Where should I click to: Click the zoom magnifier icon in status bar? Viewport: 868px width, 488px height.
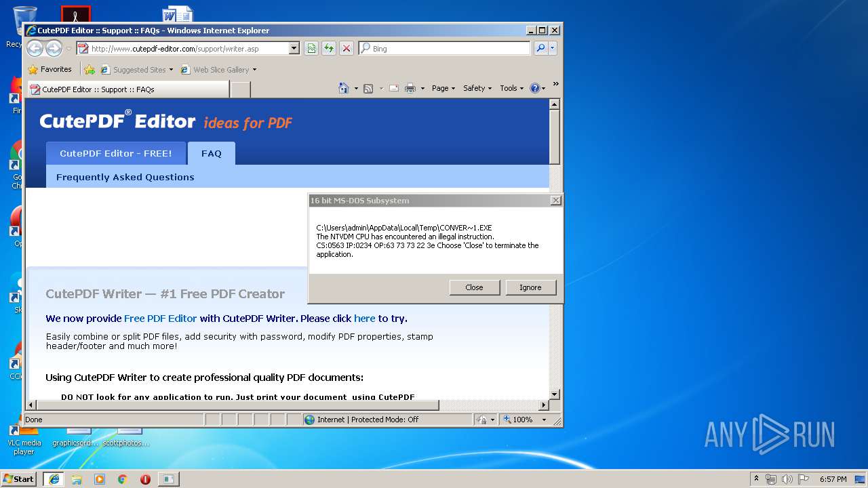click(x=507, y=420)
